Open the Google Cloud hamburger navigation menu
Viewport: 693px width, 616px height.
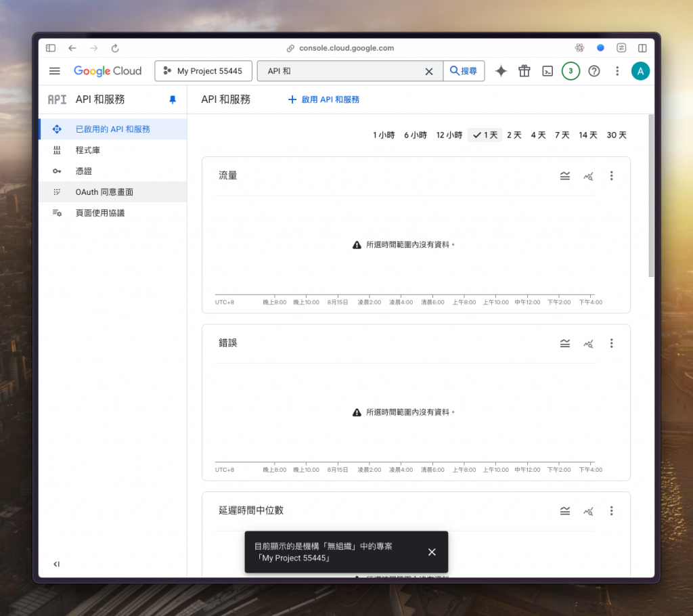(x=54, y=71)
